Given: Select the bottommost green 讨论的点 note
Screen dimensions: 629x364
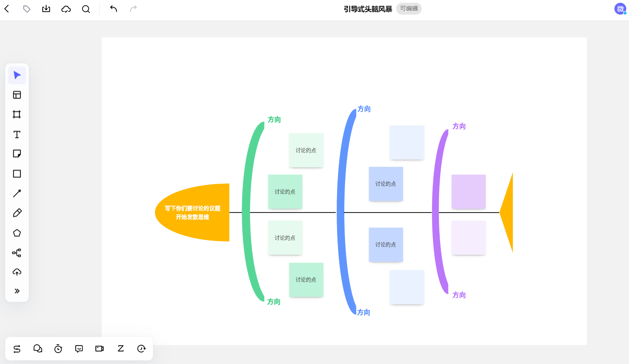Looking at the screenshot, I should coord(306,280).
